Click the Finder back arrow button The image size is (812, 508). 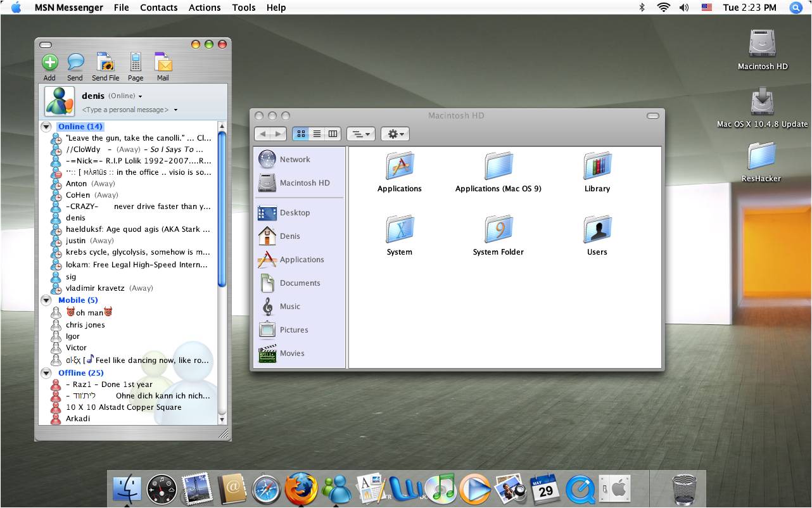(x=263, y=134)
